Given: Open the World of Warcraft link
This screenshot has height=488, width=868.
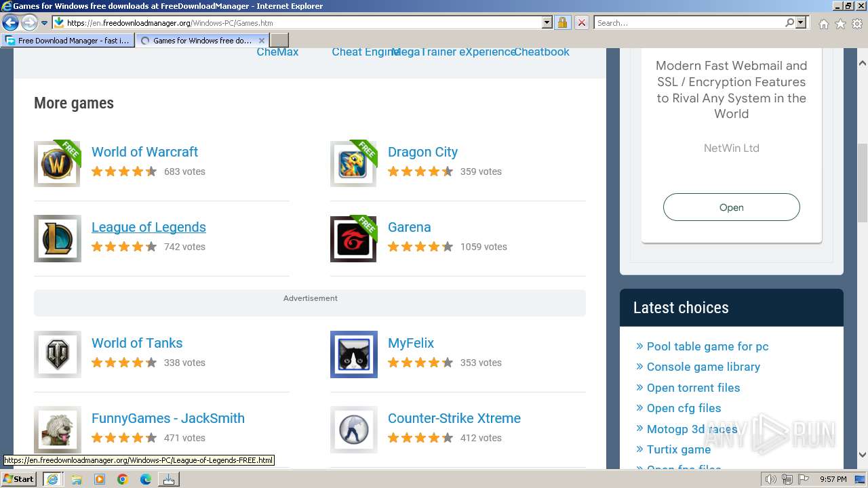Looking at the screenshot, I should [x=144, y=152].
